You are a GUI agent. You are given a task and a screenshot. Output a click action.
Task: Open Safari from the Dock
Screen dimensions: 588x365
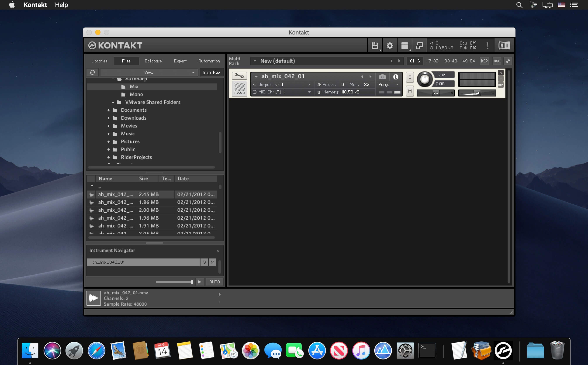(x=96, y=351)
